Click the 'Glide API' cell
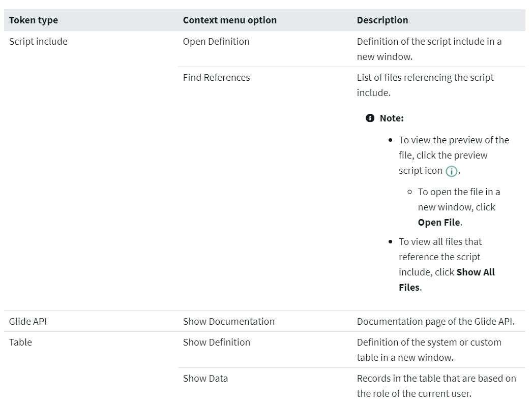This screenshot has height=404, width=532. click(28, 321)
